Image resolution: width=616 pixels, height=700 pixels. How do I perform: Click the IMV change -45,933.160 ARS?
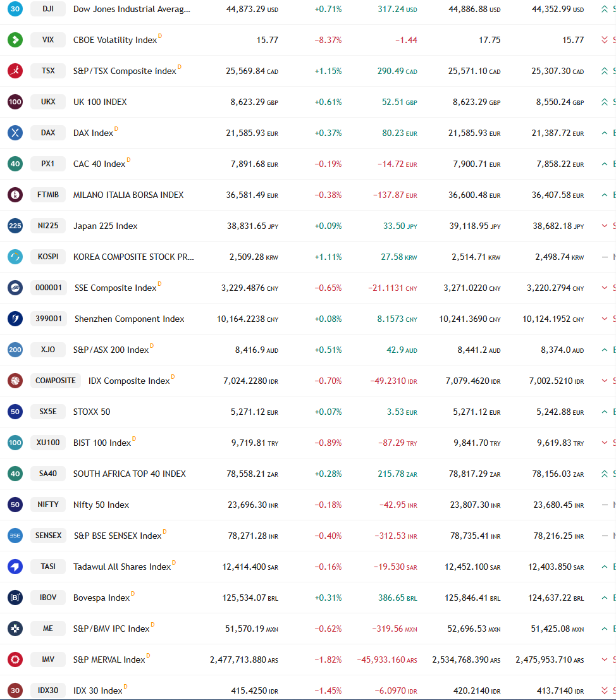pyautogui.click(x=387, y=660)
